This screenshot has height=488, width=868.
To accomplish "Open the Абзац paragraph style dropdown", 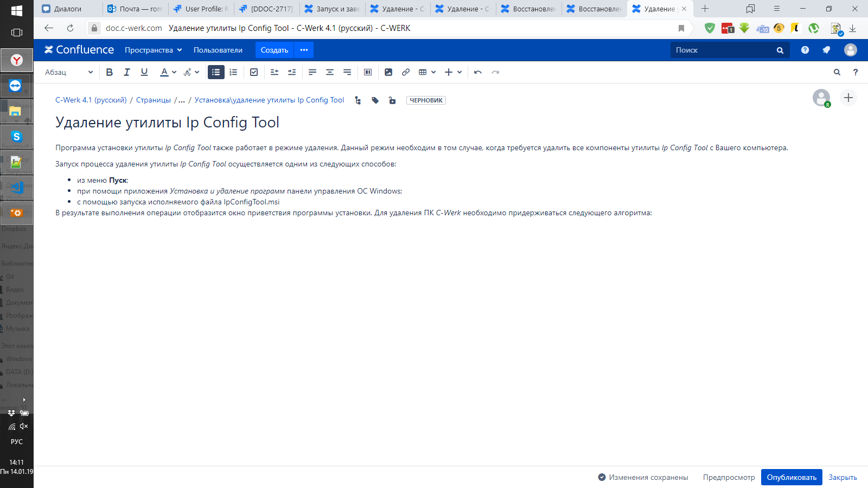I will 69,72.
